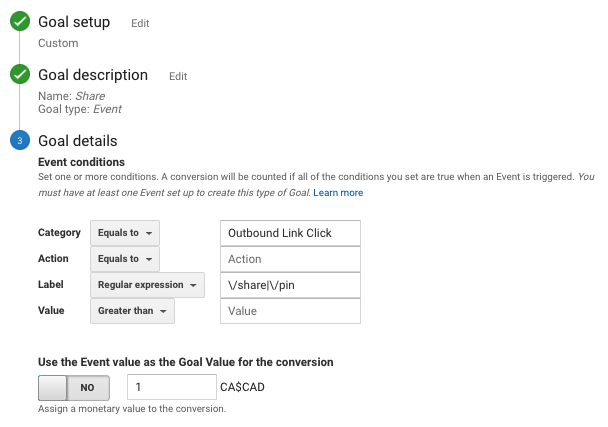
Task: Click the Goal setup heading
Action: click(x=74, y=22)
